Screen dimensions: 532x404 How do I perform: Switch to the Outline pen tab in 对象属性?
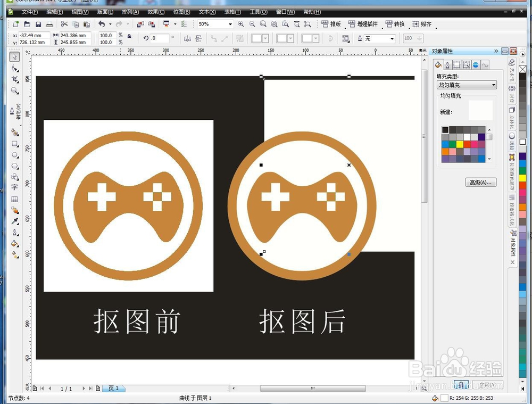coord(447,65)
